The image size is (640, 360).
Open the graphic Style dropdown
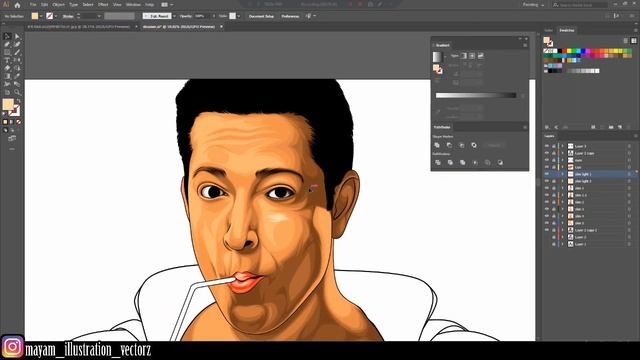pyautogui.click(x=239, y=16)
